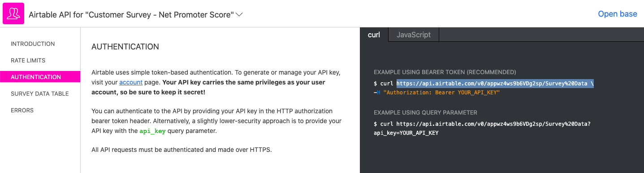Expand the chevron next to the base title
This screenshot has width=644, height=173.
pyautogui.click(x=239, y=14)
